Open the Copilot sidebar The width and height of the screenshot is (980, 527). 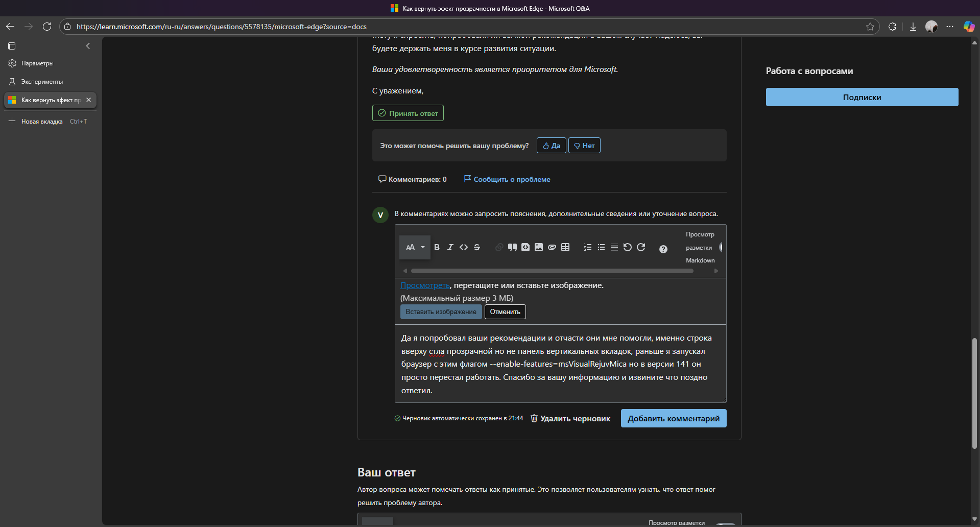969,27
